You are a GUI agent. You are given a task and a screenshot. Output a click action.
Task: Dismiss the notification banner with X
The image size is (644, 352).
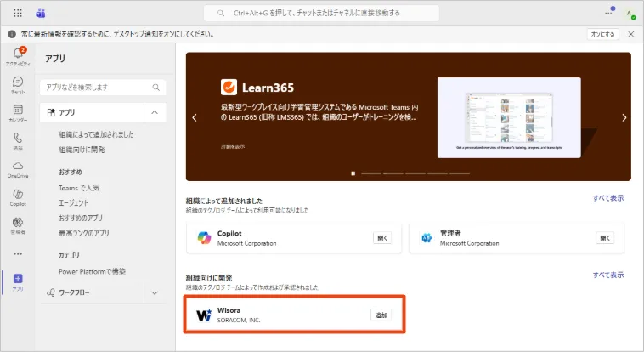[x=630, y=34]
